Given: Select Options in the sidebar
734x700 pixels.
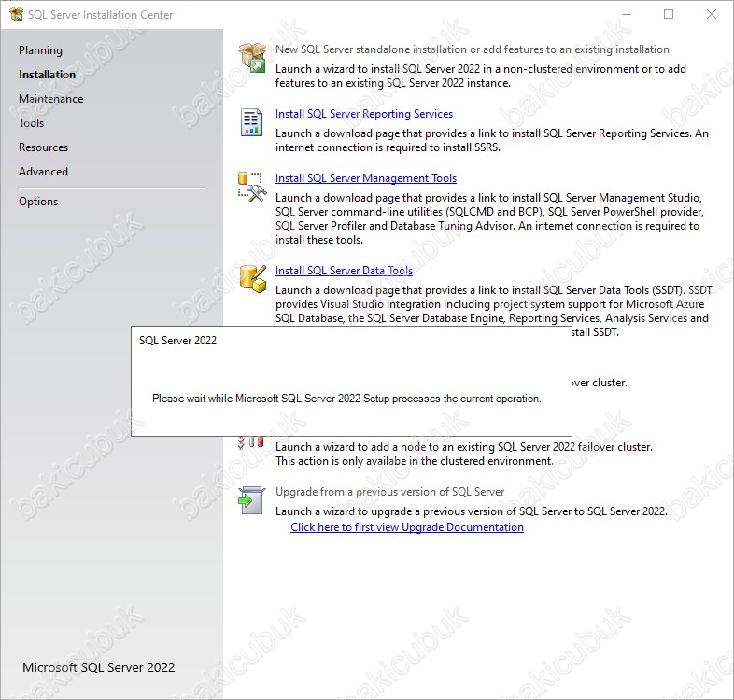Looking at the screenshot, I should tap(38, 202).
